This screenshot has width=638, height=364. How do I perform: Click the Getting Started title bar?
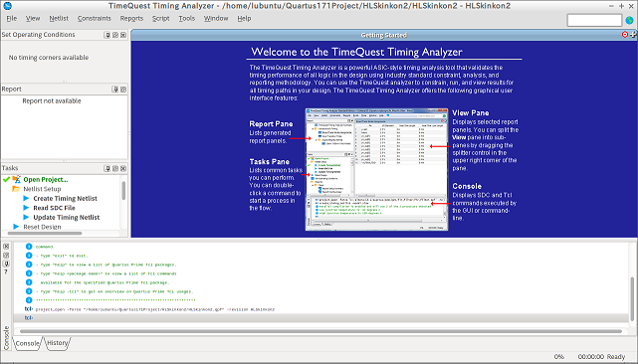[x=383, y=36]
